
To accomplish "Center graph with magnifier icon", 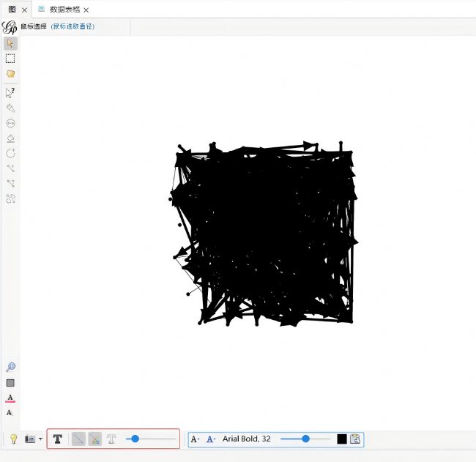I will pos(10,368).
